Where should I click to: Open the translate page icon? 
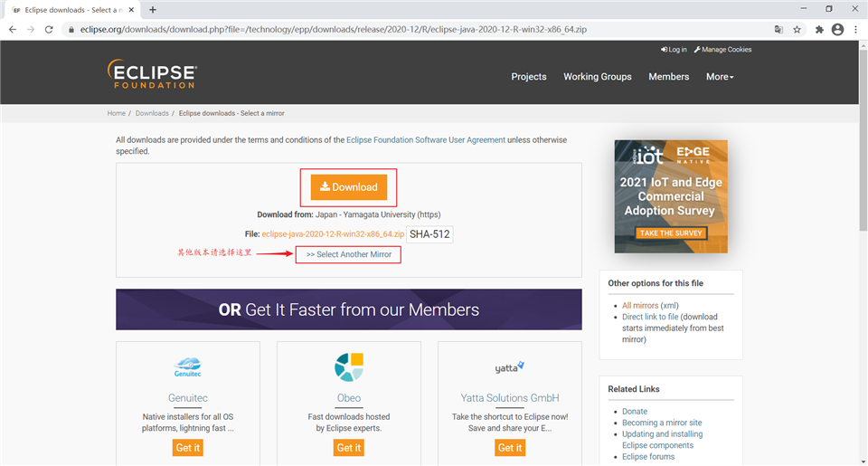[x=778, y=29]
